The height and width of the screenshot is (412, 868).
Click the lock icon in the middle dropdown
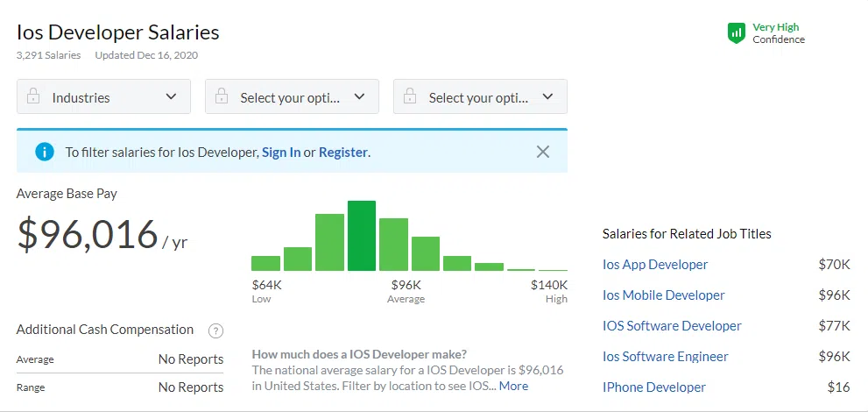(222, 97)
